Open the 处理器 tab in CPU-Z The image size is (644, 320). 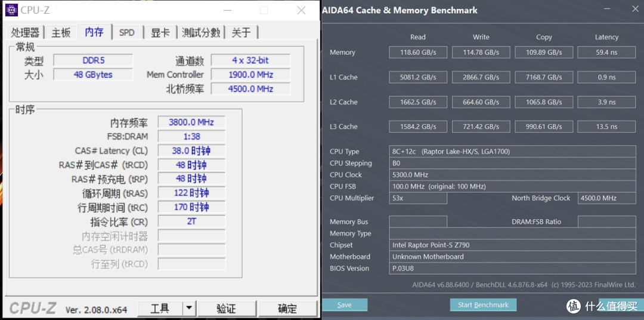25,32
